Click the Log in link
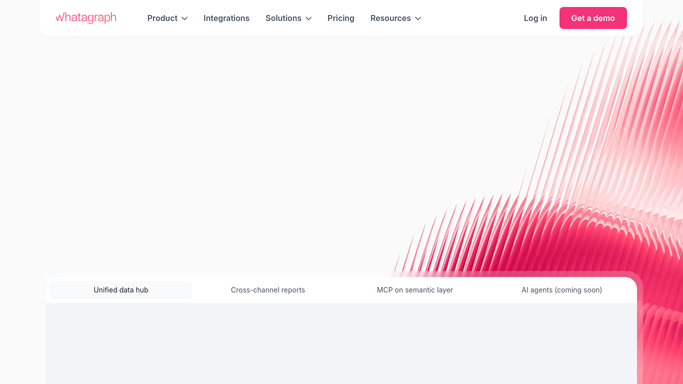 click(x=535, y=18)
